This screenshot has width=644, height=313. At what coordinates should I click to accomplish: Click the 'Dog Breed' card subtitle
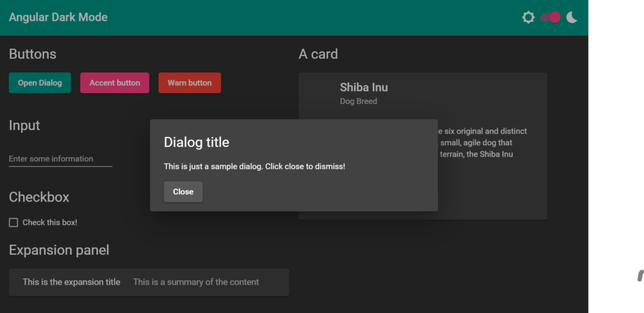pos(358,101)
